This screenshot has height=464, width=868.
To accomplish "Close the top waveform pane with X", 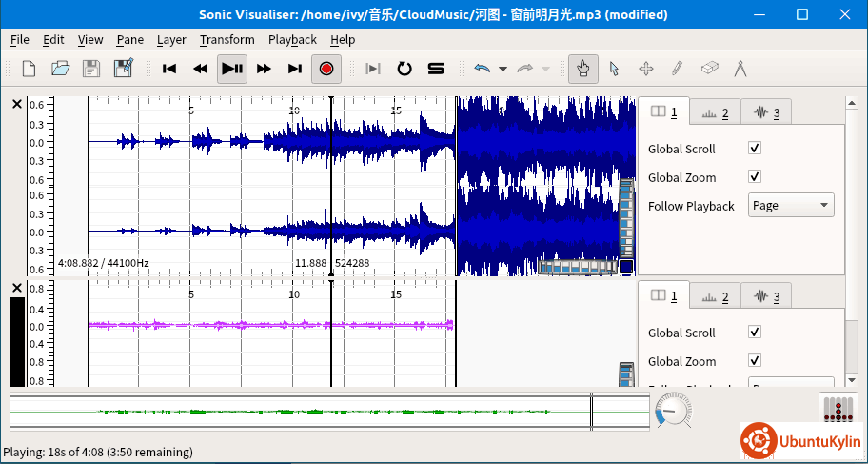I will click(x=16, y=104).
